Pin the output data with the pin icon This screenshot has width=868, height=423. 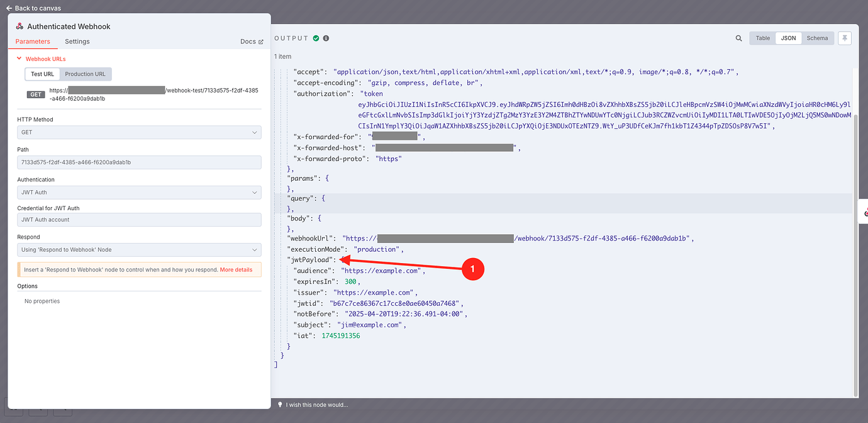point(845,38)
